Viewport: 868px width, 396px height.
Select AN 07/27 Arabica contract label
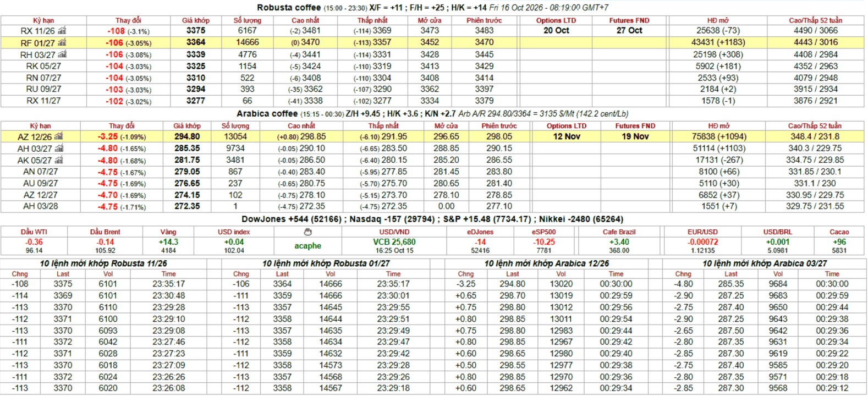(x=40, y=172)
